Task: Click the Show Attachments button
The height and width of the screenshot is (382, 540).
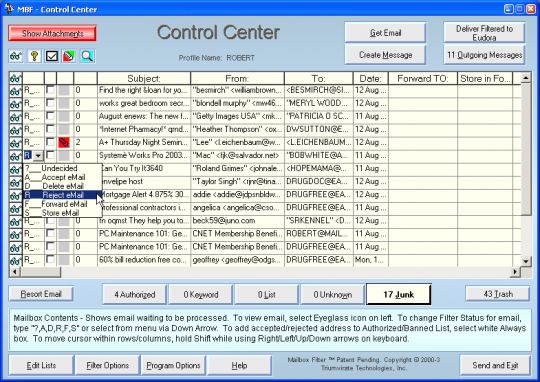Action: (x=52, y=33)
